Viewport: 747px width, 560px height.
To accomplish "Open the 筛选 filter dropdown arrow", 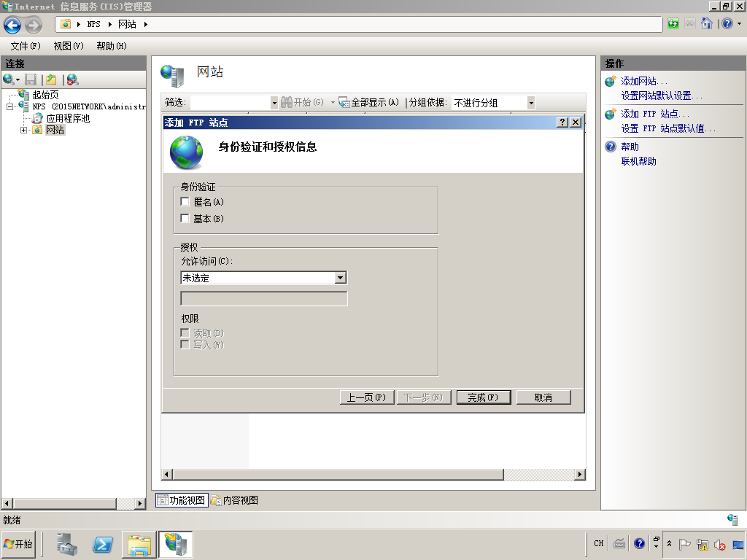I will [x=274, y=102].
